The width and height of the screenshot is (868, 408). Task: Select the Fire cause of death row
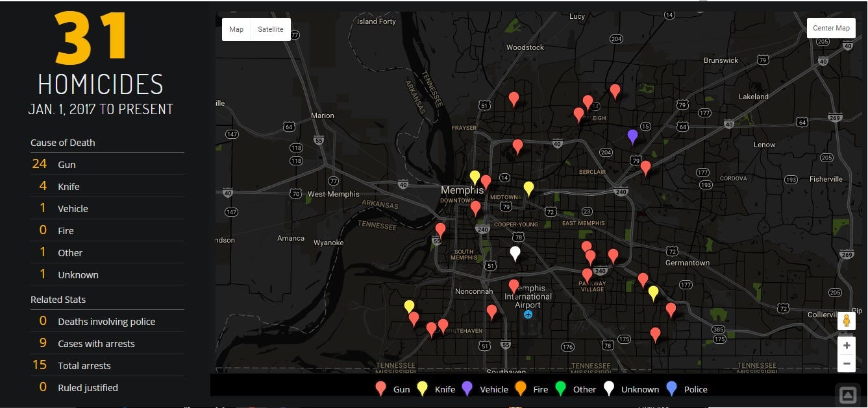click(x=107, y=230)
